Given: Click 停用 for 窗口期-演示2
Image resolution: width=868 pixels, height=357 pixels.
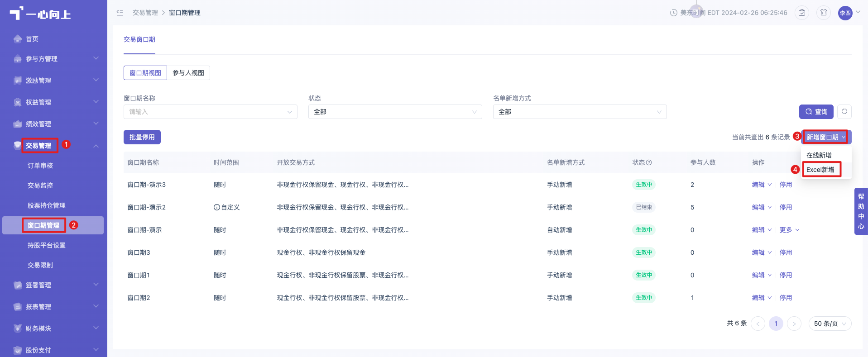Looking at the screenshot, I should (786, 207).
